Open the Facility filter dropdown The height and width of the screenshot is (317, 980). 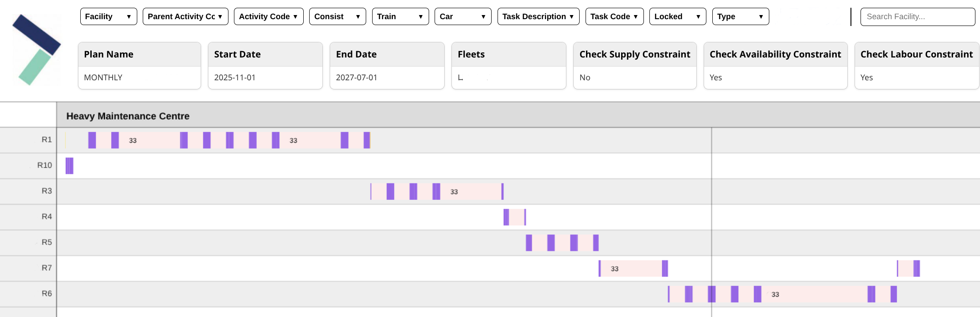[109, 16]
